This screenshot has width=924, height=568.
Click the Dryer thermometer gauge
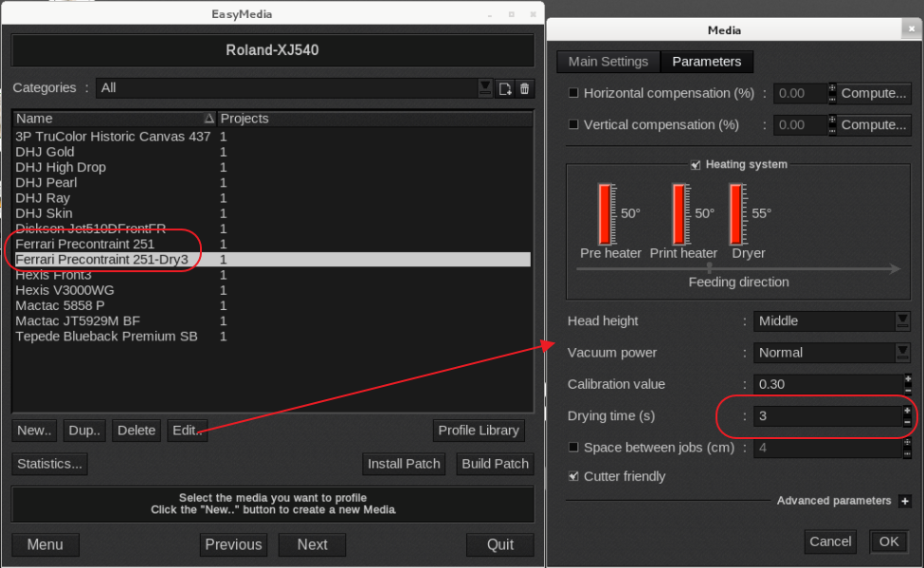pyautogui.click(x=737, y=213)
